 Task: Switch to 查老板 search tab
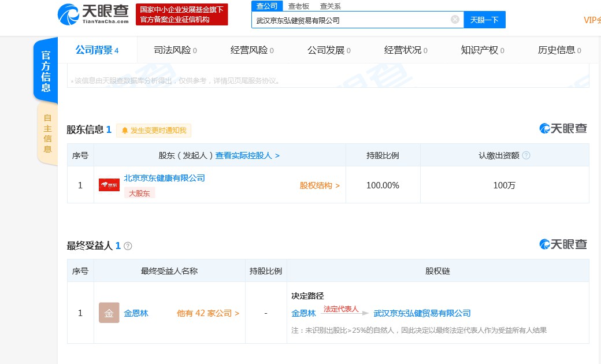(299, 6)
